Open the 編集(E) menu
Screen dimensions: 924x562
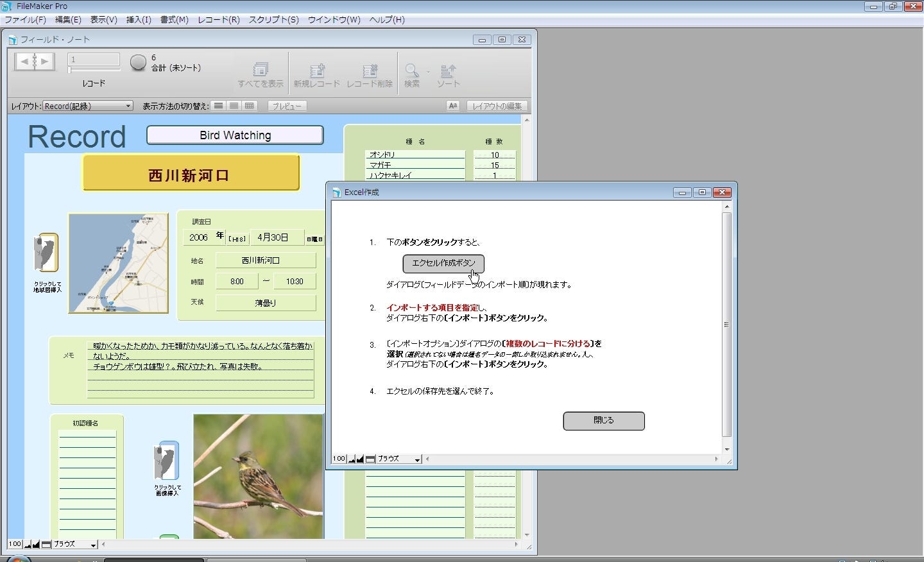click(68, 20)
